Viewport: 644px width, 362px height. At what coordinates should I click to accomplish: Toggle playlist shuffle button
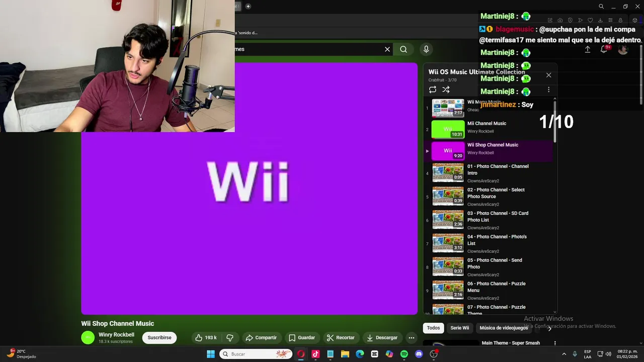[x=446, y=89]
